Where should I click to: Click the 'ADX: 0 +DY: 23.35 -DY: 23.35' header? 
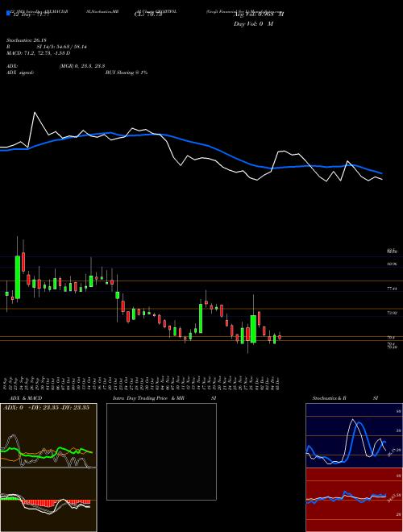(x=46, y=408)
